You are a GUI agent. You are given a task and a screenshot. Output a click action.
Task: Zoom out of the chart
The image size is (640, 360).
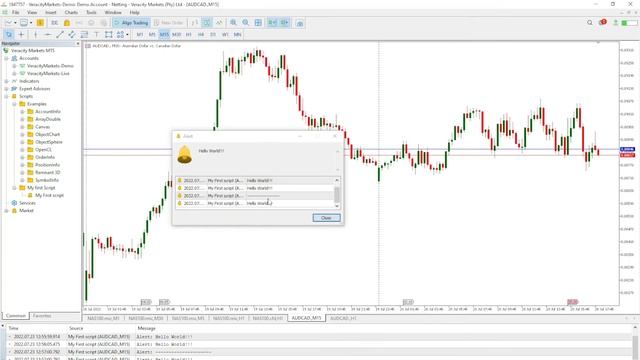pos(246,23)
